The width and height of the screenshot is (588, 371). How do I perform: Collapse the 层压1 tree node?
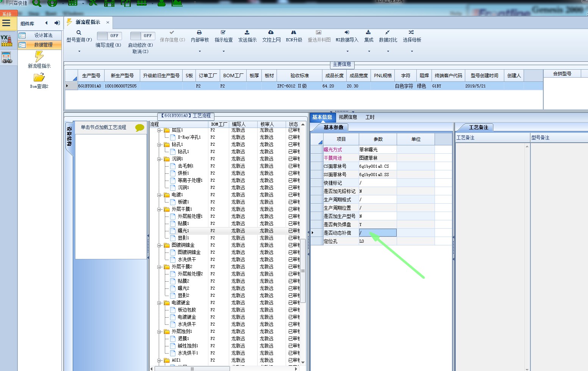point(160,130)
